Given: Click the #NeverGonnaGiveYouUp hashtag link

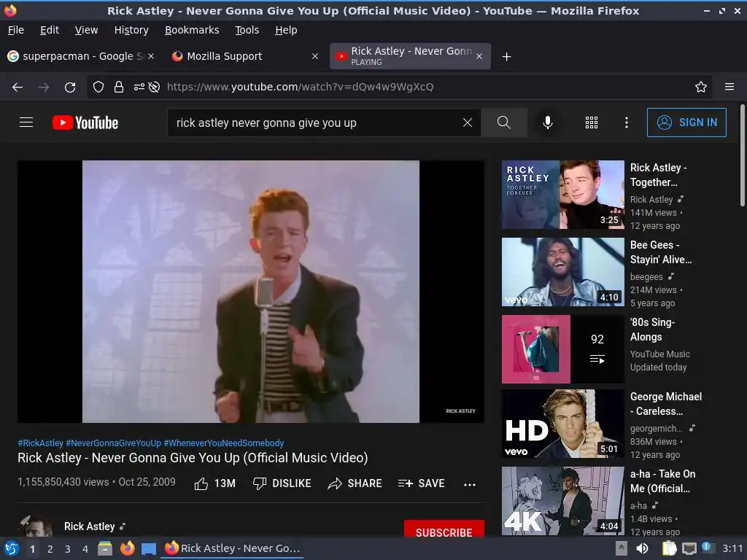Looking at the screenshot, I should [x=113, y=443].
